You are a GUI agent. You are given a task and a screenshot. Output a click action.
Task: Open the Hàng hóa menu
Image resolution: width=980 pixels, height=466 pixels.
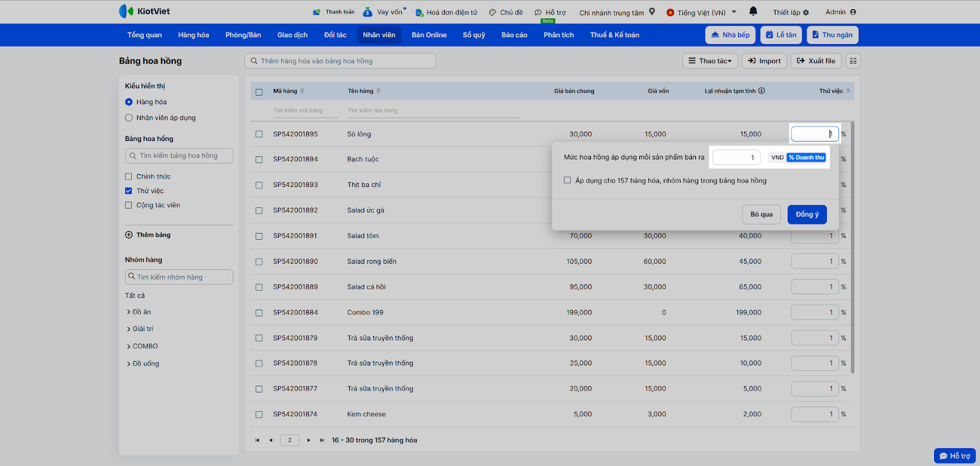click(x=194, y=35)
